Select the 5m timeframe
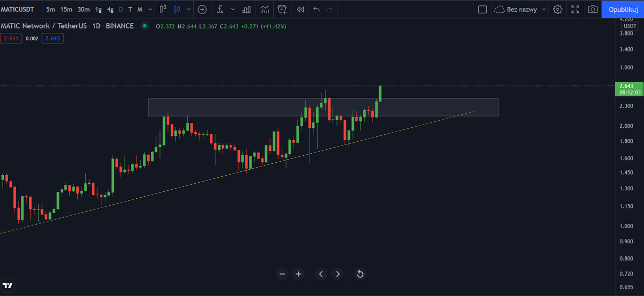This screenshot has height=296, width=644. (50, 9)
